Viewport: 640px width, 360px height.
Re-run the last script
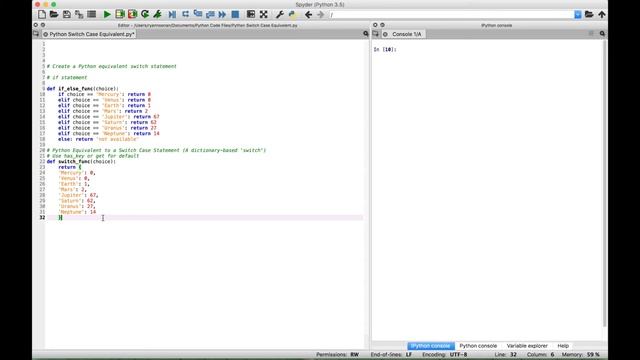(145, 15)
